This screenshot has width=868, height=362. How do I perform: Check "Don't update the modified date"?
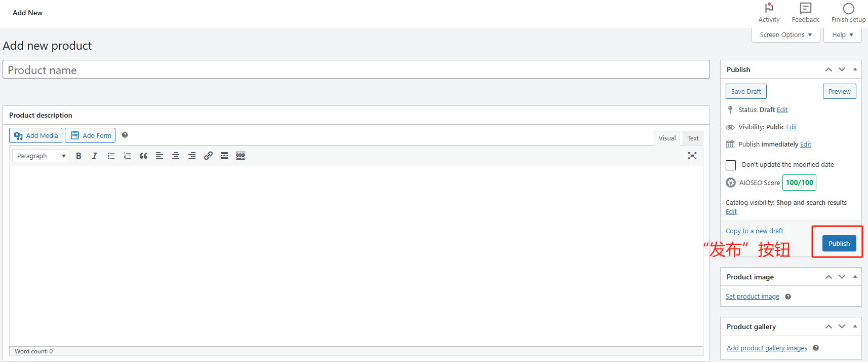coord(731,165)
